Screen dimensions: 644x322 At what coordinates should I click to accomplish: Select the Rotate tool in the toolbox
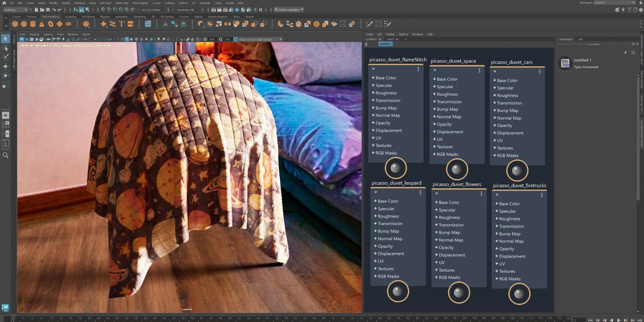click(5, 76)
